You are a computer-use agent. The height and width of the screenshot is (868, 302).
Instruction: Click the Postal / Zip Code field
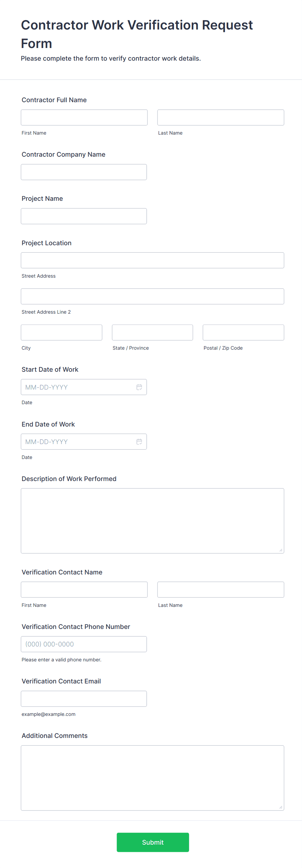click(243, 332)
